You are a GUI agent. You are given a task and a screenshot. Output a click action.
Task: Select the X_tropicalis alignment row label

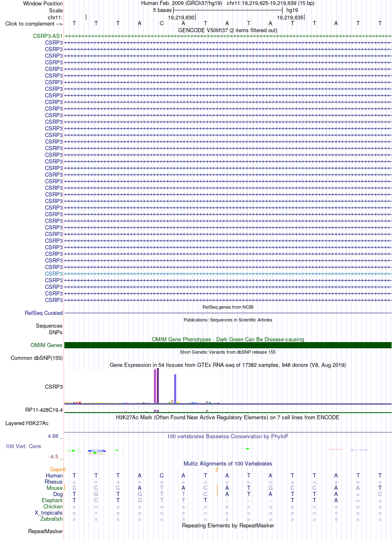click(49, 513)
